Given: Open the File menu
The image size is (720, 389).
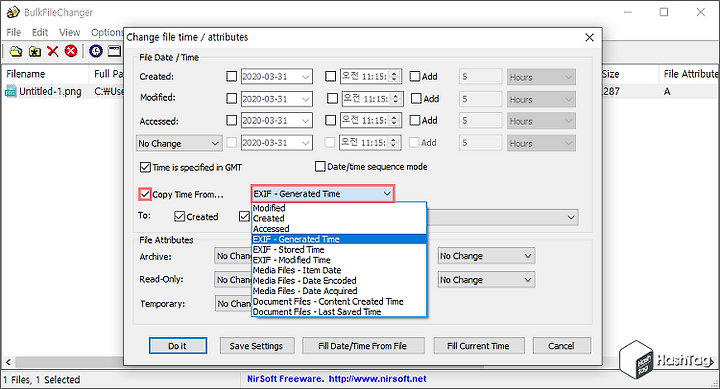Looking at the screenshot, I should tap(14, 33).
